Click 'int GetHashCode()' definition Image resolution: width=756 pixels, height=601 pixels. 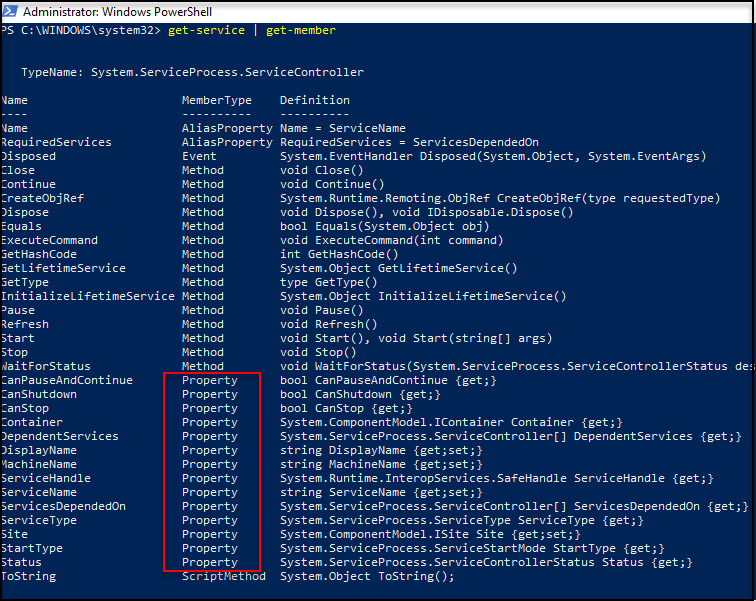(x=339, y=254)
